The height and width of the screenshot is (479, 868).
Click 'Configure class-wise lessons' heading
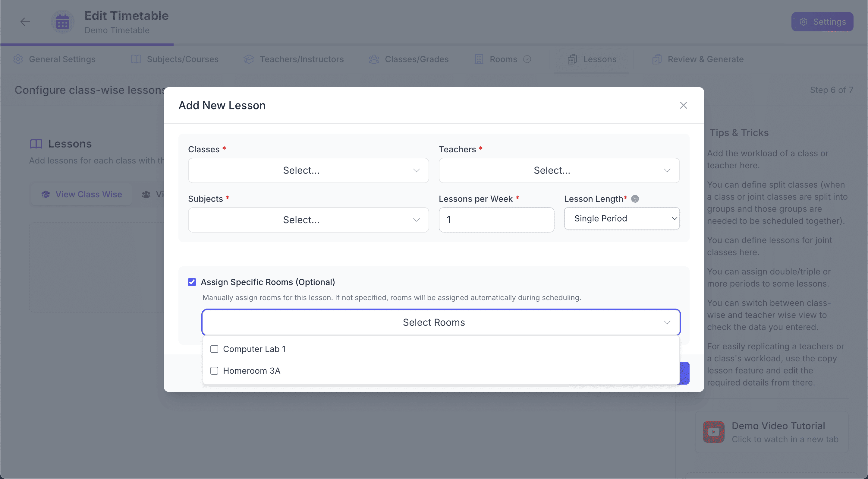89,90
